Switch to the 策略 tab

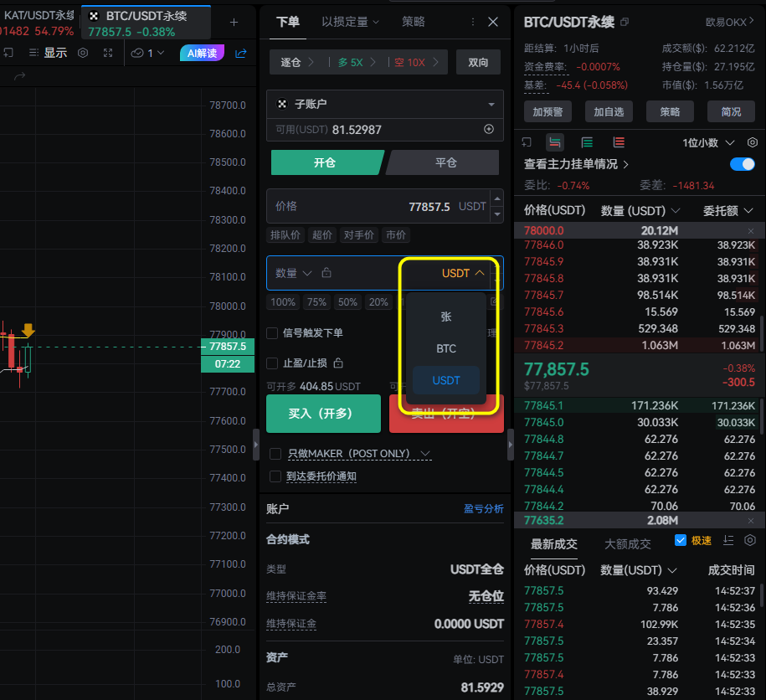(413, 22)
